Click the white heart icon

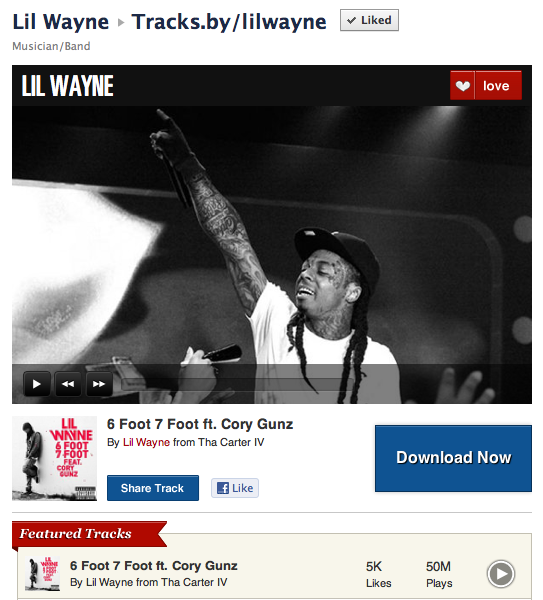coord(462,86)
